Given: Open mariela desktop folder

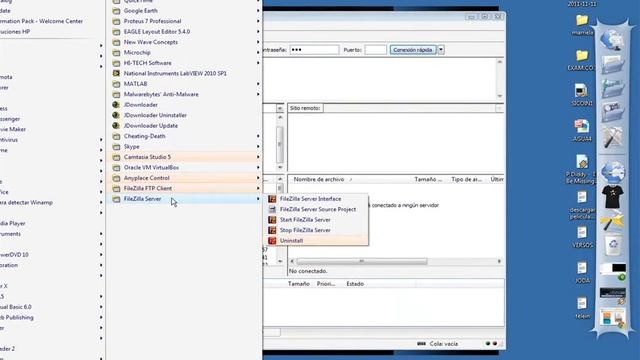Looking at the screenshot, I should (x=582, y=24).
